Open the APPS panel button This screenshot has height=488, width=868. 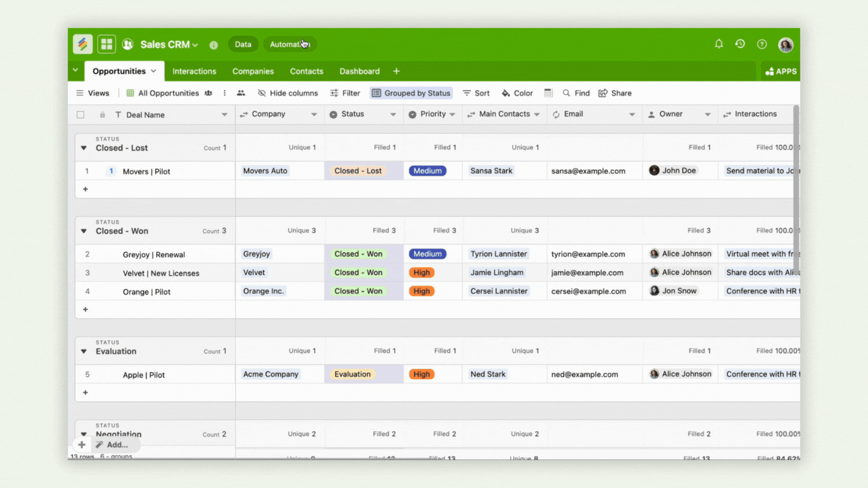click(781, 71)
